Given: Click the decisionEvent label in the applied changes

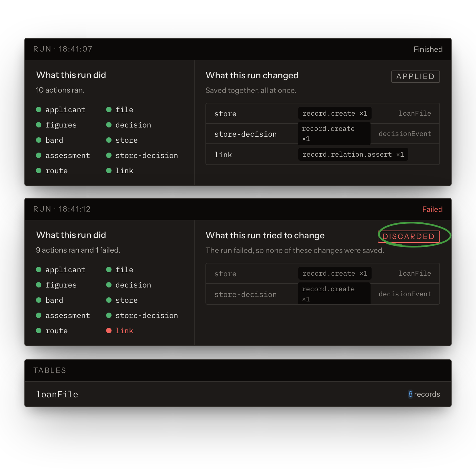Looking at the screenshot, I should (405, 134).
